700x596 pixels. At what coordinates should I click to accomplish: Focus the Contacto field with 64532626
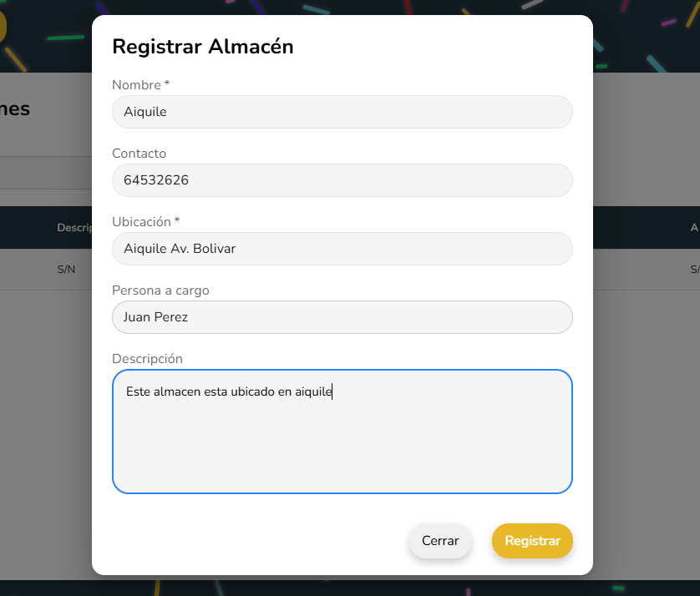(x=342, y=180)
